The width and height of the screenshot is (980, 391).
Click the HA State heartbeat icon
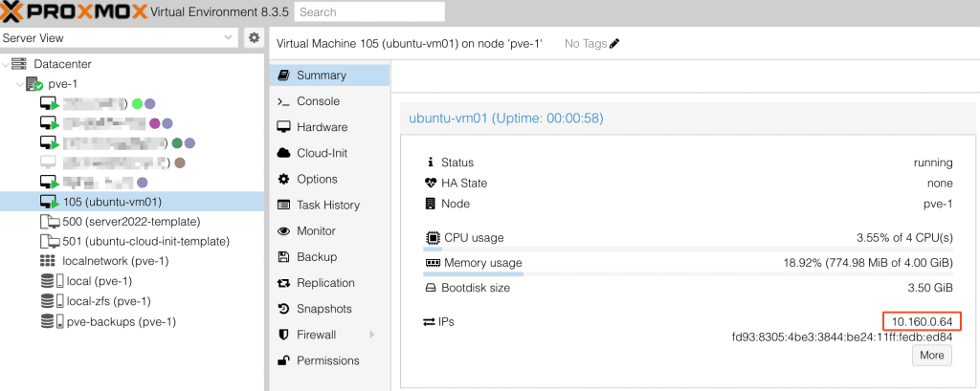click(430, 183)
